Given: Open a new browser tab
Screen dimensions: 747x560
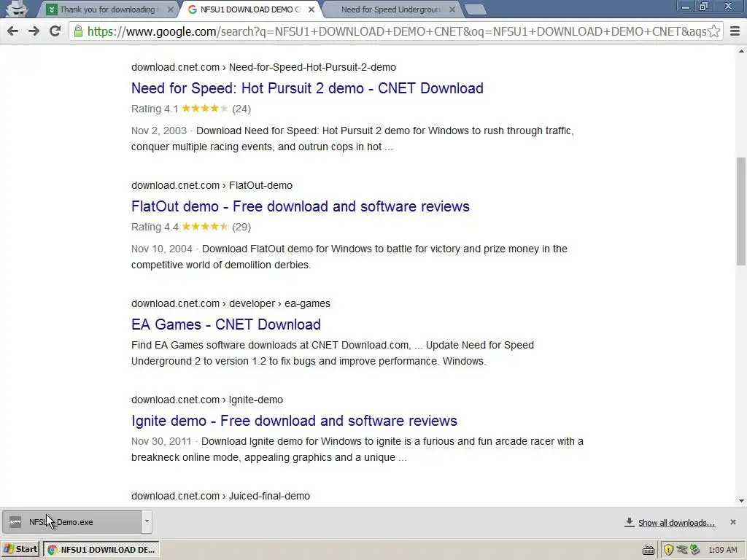Looking at the screenshot, I should pos(474,9).
